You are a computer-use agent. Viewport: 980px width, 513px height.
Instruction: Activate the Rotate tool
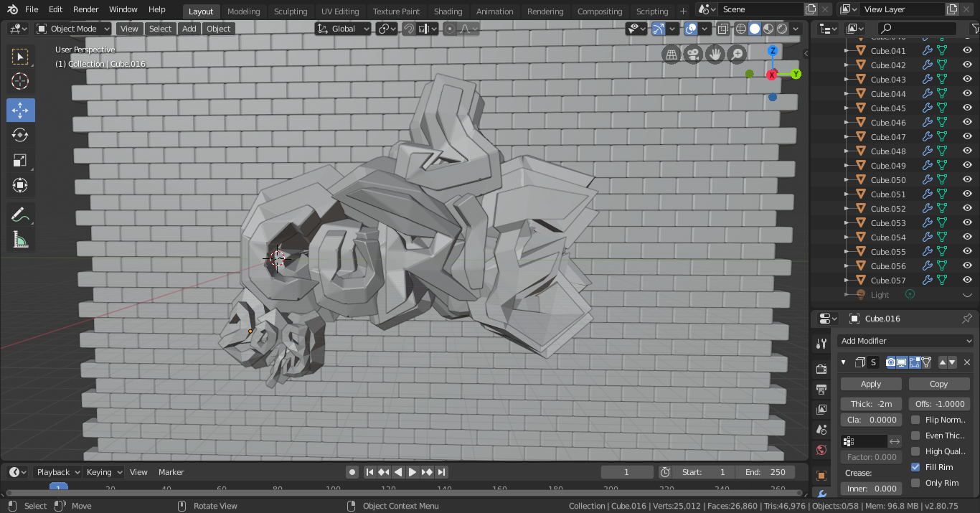(x=20, y=135)
